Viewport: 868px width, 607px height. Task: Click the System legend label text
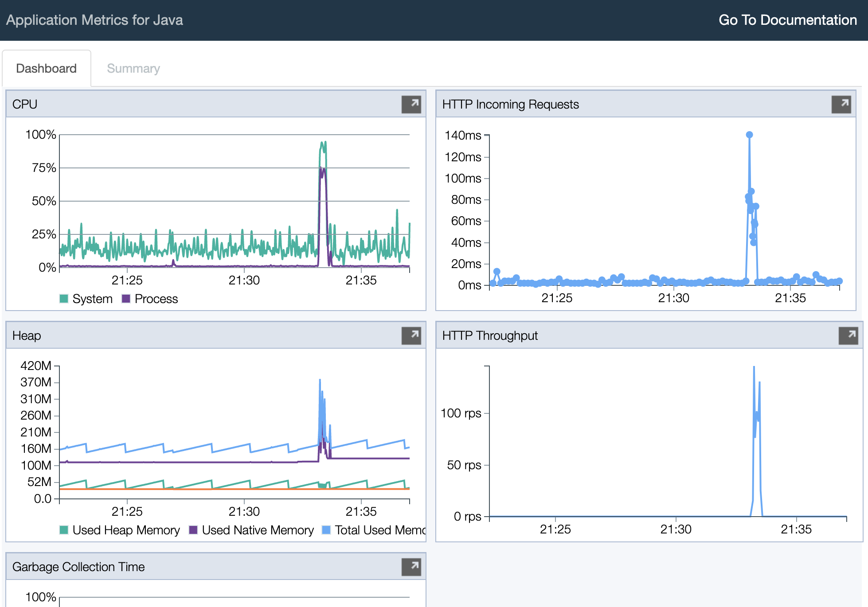click(92, 299)
